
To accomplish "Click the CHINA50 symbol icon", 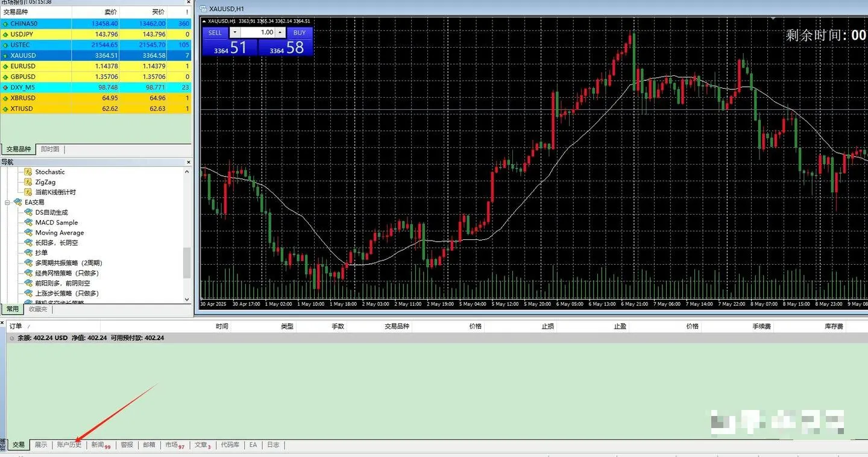I will (x=6, y=23).
